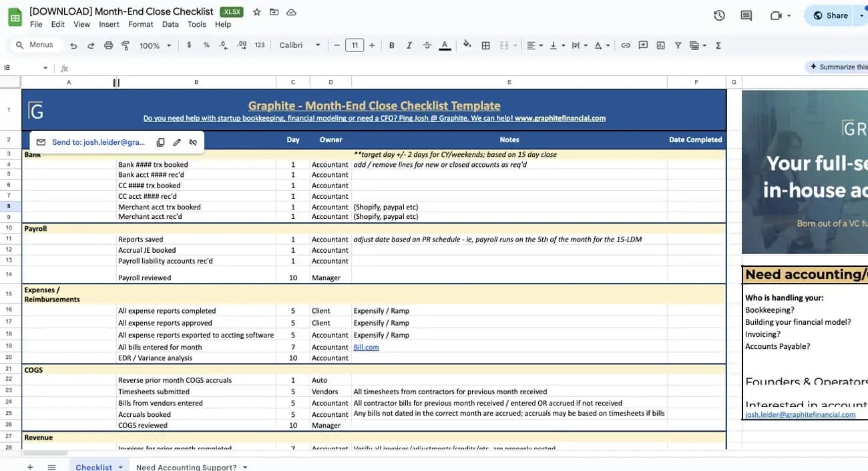This screenshot has width=868, height=471.
Task: Add a new sheet
Action: coord(30,467)
